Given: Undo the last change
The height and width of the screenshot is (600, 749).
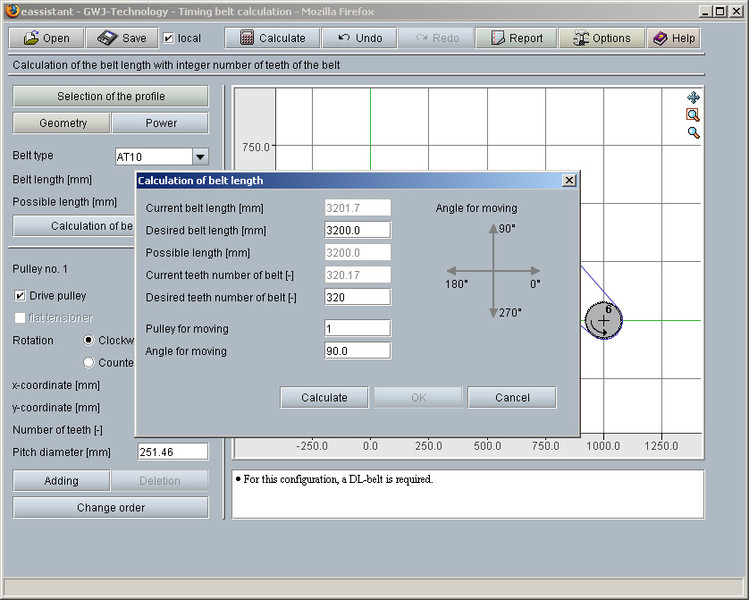Looking at the screenshot, I should pyautogui.click(x=359, y=38).
